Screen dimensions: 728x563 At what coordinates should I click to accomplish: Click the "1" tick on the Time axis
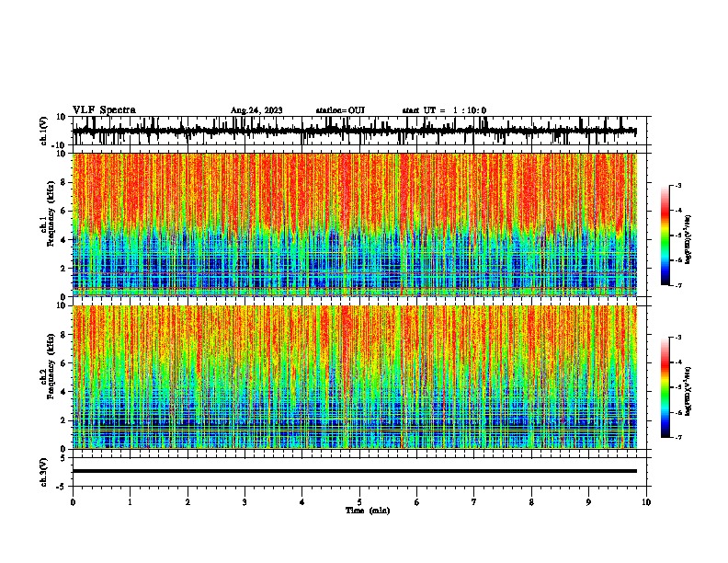(x=130, y=502)
